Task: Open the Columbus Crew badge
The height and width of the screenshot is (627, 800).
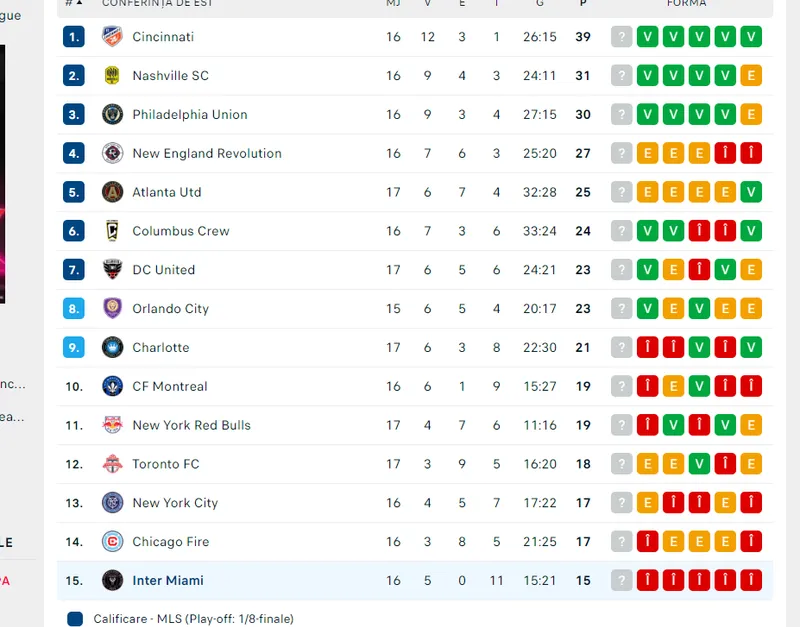Action: point(112,231)
